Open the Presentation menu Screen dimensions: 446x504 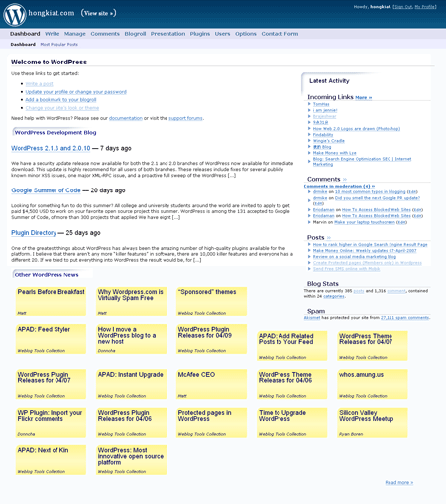[x=167, y=34]
